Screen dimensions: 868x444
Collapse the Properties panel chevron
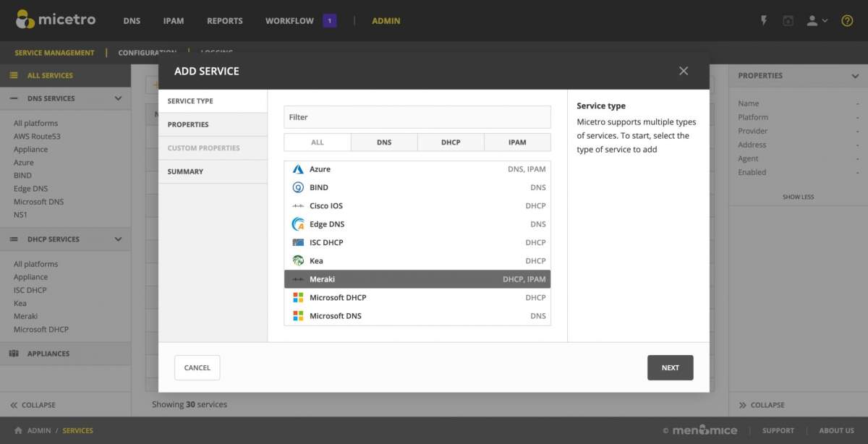(855, 76)
